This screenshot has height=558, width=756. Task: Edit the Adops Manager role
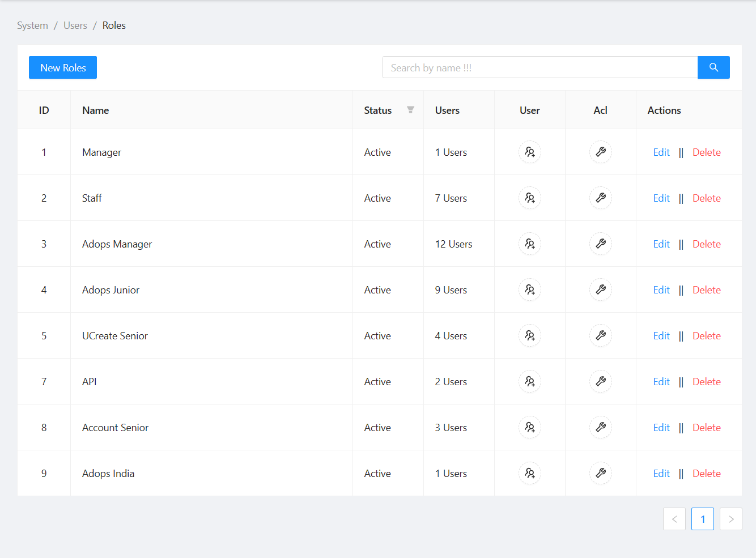[661, 244]
